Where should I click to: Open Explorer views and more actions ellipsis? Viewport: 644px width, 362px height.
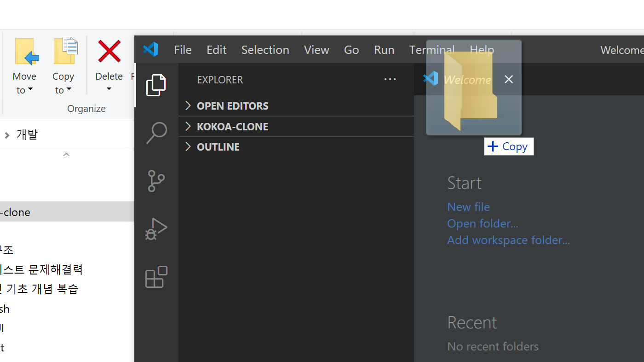[x=390, y=80]
